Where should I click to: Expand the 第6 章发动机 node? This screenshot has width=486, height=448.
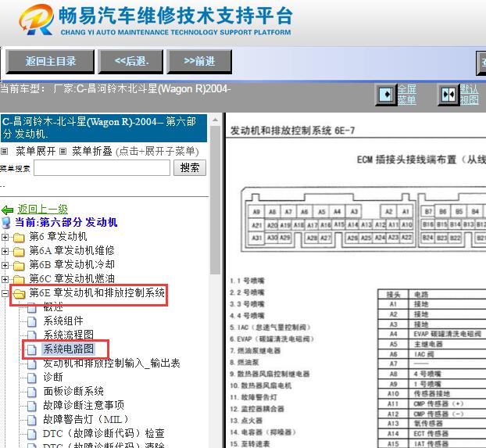pos(5,238)
